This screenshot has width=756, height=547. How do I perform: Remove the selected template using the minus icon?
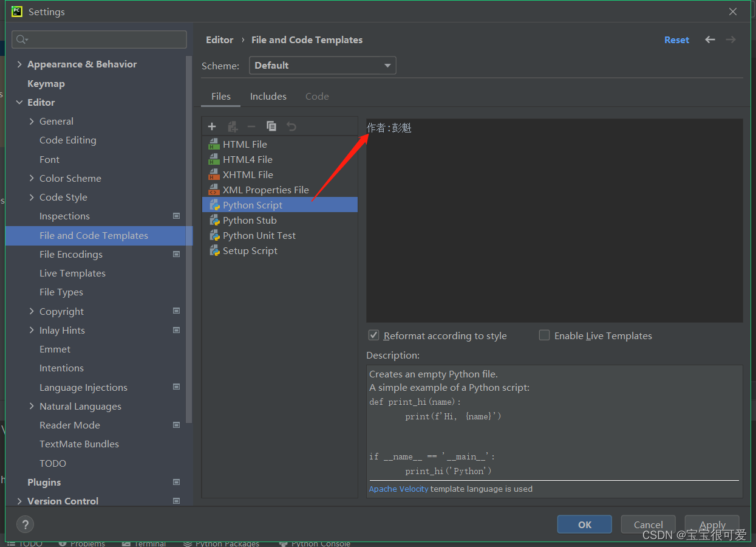click(x=251, y=126)
